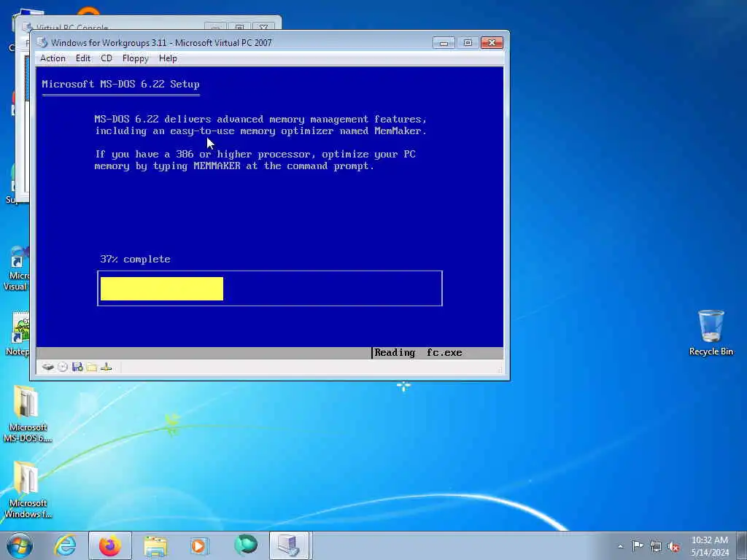This screenshot has height=560, width=747.
Task: Click 'Reading fc.exe' status text
Action: pyautogui.click(x=418, y=353)
